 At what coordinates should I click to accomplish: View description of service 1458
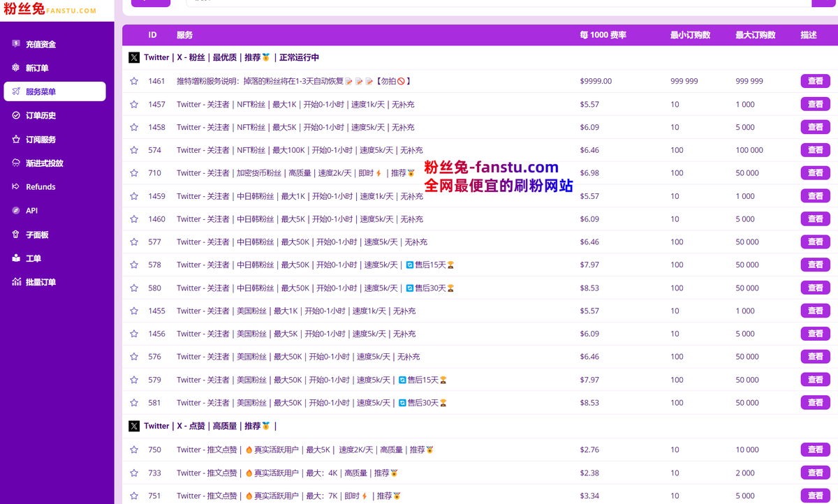point(815,127)
